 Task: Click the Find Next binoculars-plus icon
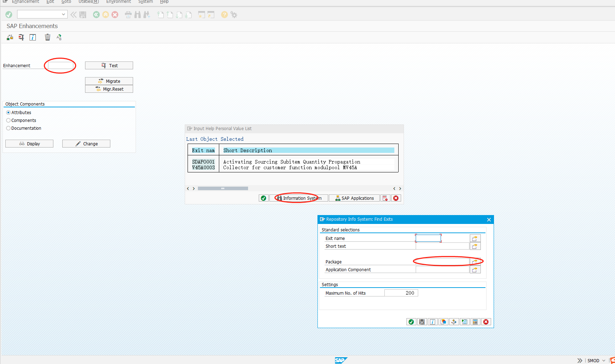pos(147,15)
